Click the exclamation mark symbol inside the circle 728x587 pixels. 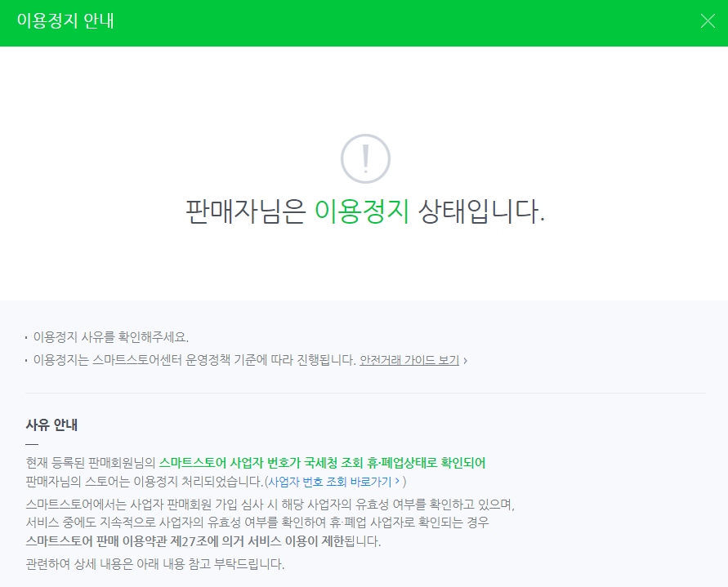coord(364,160)
